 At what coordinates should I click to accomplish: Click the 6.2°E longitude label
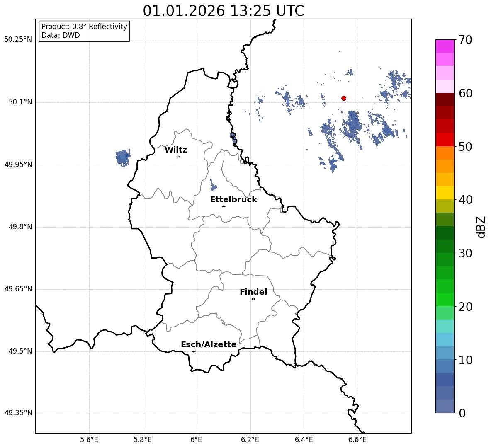pos(250,440)
